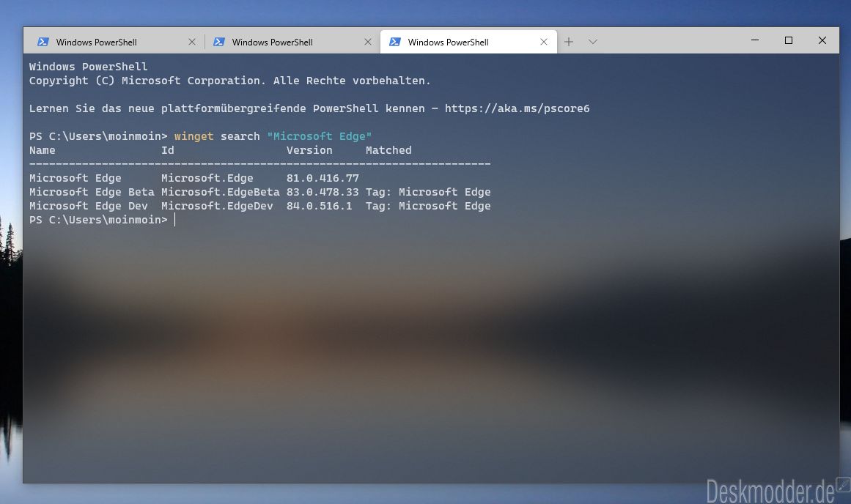Click the last prompt line to focus input
The image size is (851, 504).
point(103,220)
